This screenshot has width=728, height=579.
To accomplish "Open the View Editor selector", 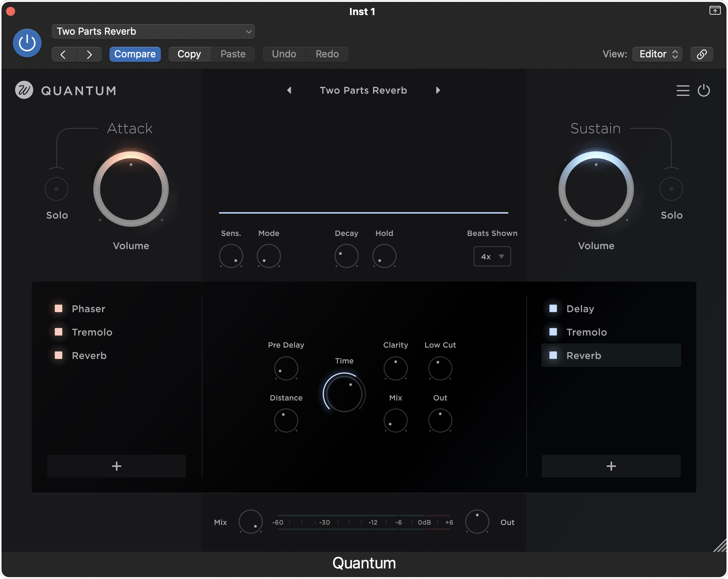I will click(x=657, y=54).
